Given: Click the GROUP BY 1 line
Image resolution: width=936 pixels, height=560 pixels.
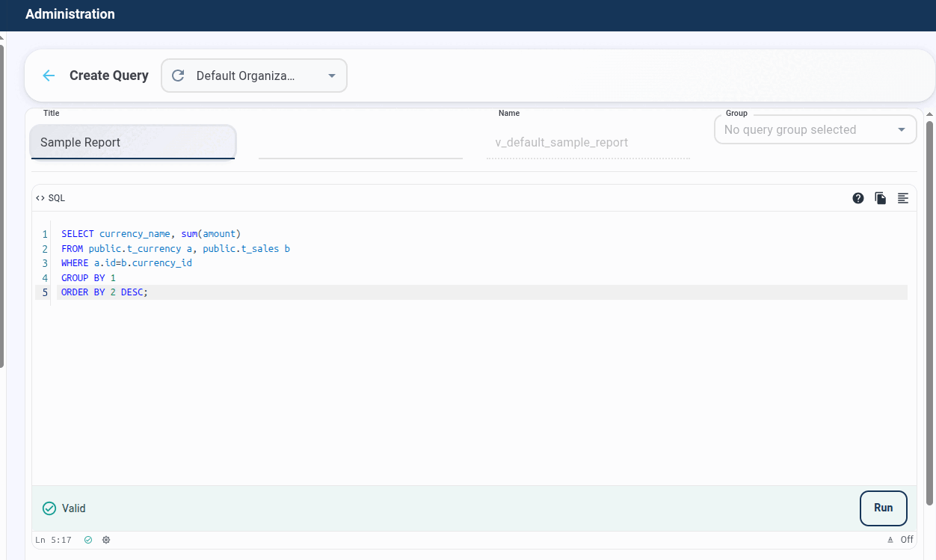Looking at the screenshot, I should (x=88, y=278).
